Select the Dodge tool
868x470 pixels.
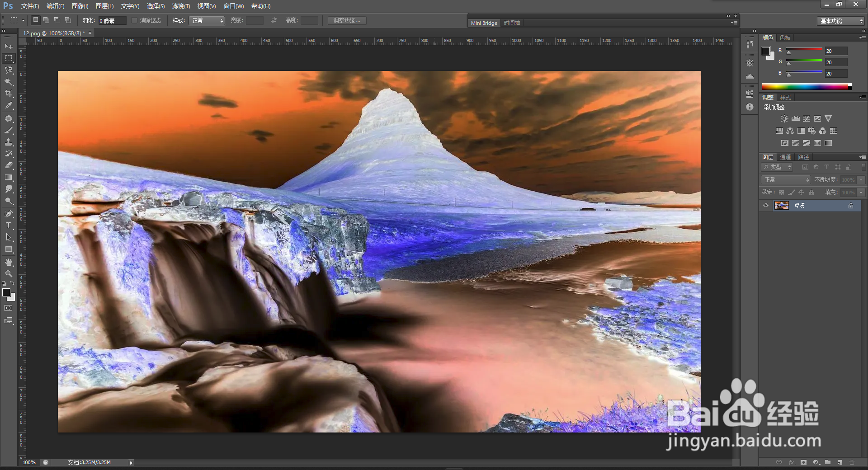click(x=9, y=201)
